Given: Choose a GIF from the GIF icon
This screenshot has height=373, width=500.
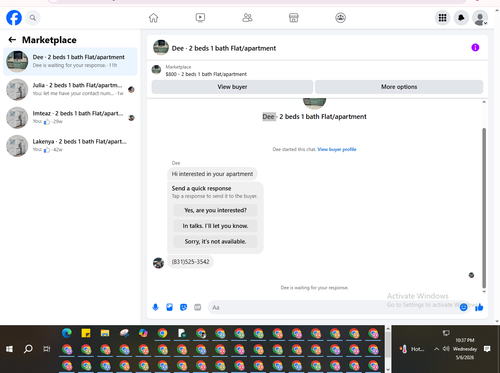Looking at the screenshot, I should click(198, 307).
